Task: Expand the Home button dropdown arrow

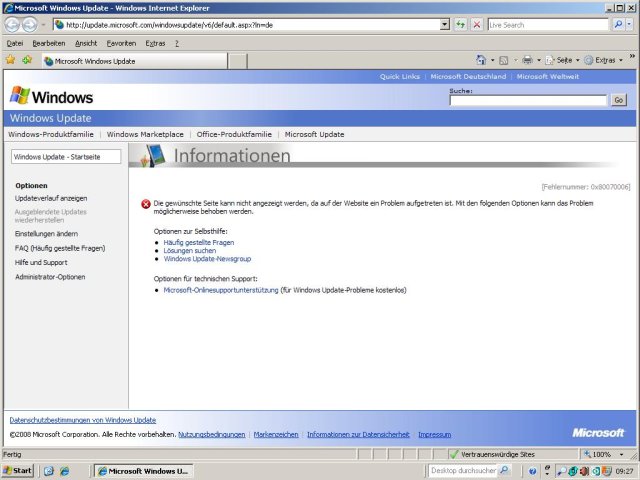Action: [x=492, y=60]
